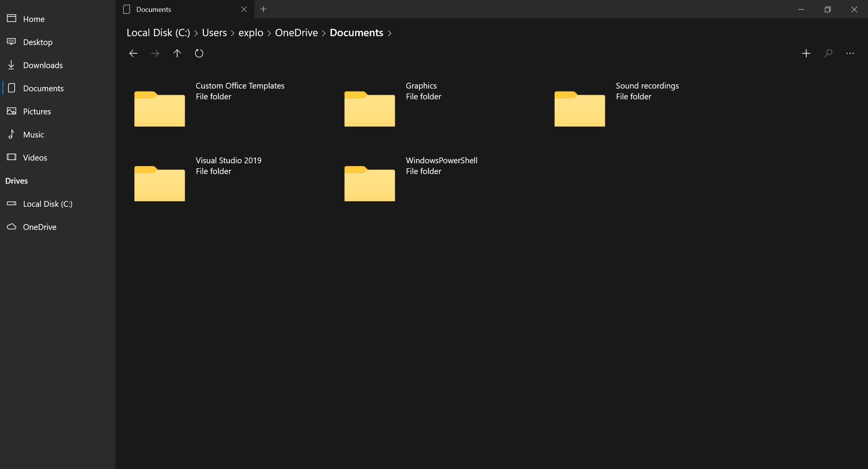868x469 pixels.
Task: Select Downloads in the sidebar
Action: [x=43, y=65]
